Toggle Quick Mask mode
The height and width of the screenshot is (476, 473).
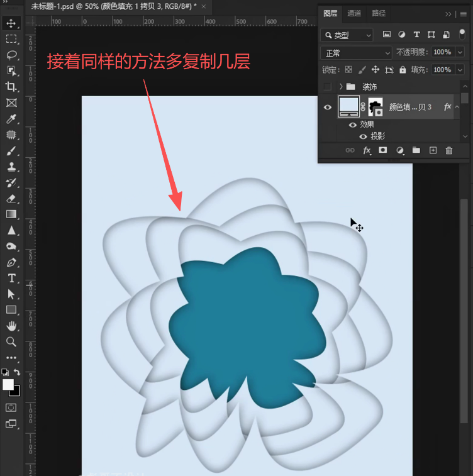point(11,407)
